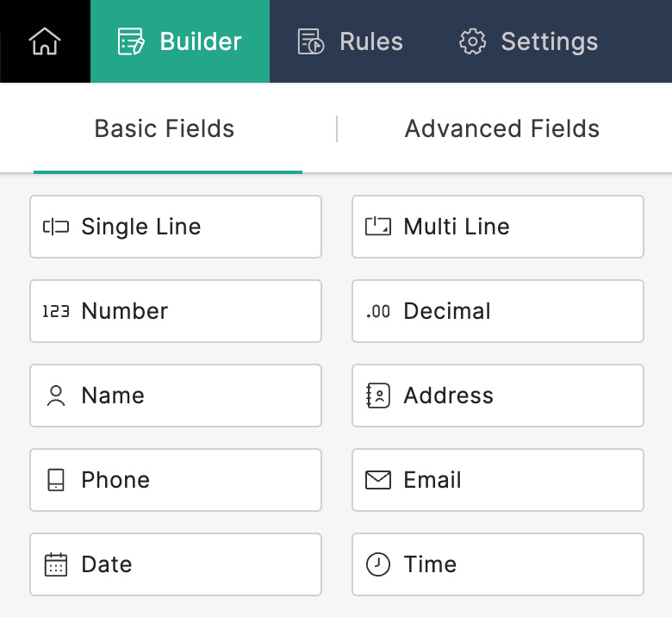Open the Settings tab

tap(528, 41)
